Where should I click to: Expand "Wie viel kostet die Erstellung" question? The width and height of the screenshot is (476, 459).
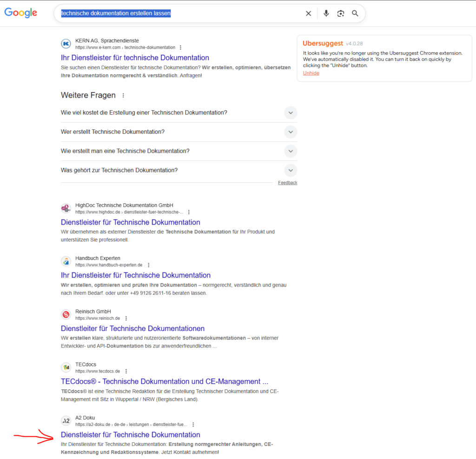coord(291,113)
